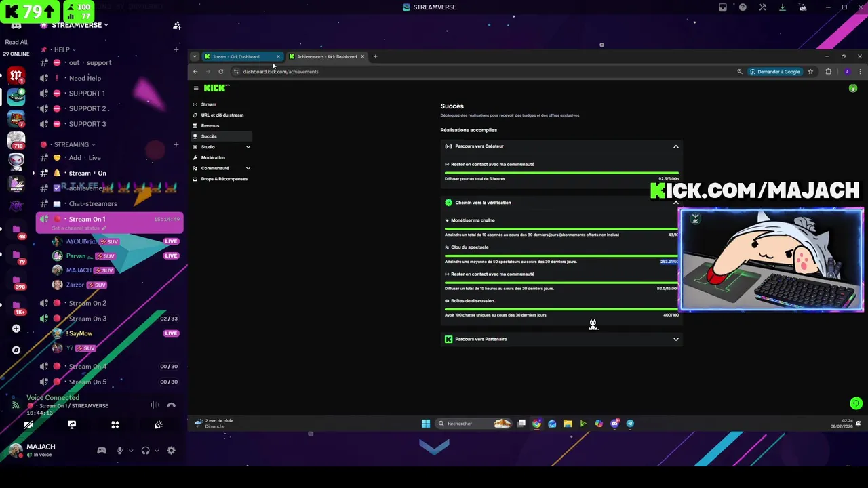Viewport: 868px width, 488px height.
Task: Open Kick profile avatar top right
Action: point(853,88)
